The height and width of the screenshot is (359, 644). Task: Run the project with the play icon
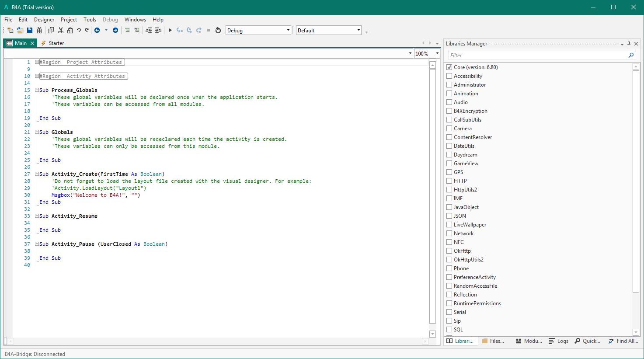171,30
